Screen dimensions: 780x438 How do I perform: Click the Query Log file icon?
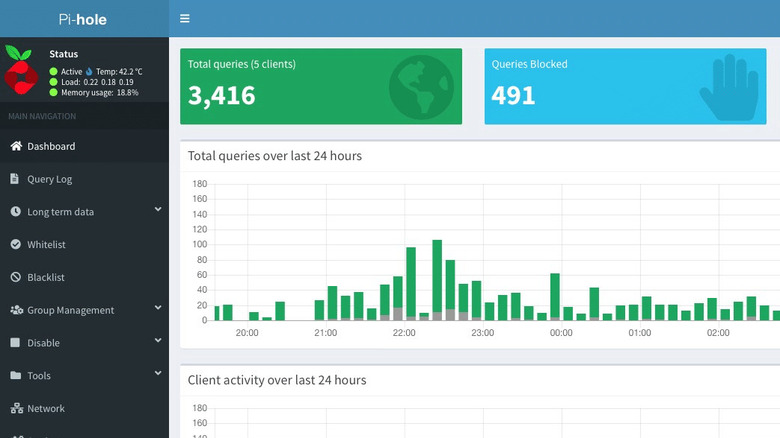16,179
